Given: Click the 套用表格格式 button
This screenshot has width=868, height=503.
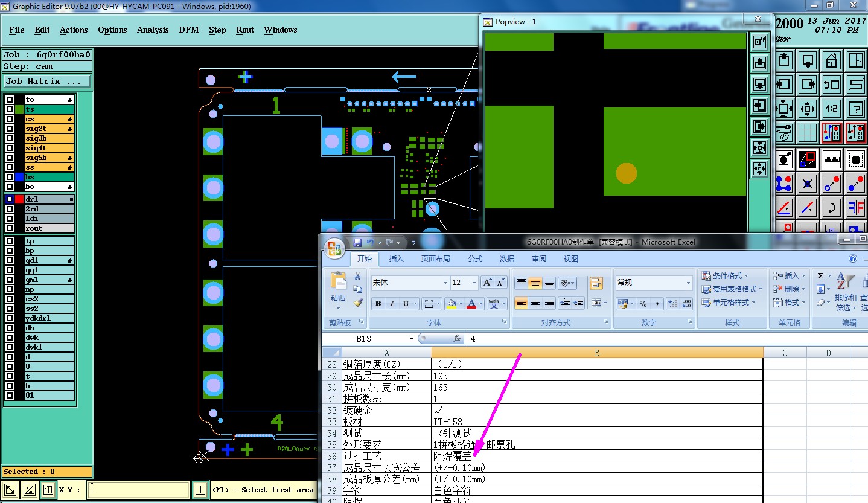Looking at the screenshot, I should [x=732, y=289].
